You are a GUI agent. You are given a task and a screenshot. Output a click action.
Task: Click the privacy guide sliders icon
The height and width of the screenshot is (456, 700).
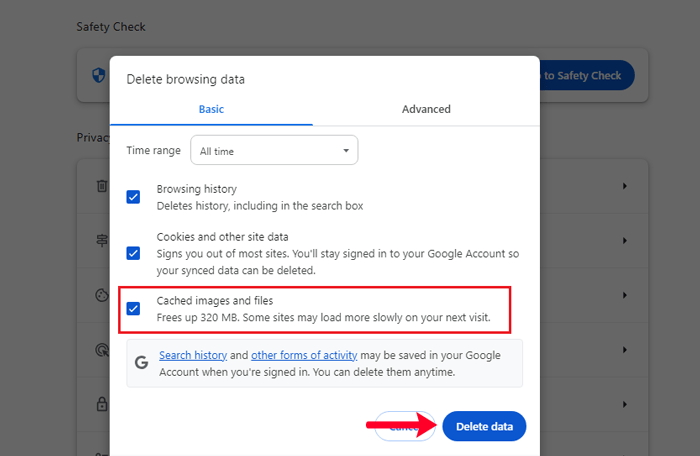coord(101,241)
